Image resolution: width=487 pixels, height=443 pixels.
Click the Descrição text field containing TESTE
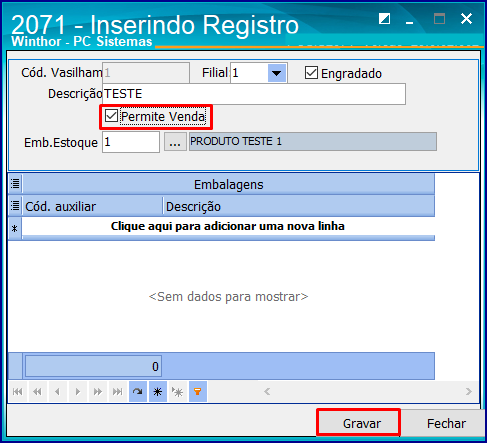pyautogui.click(x=254, y=94)
